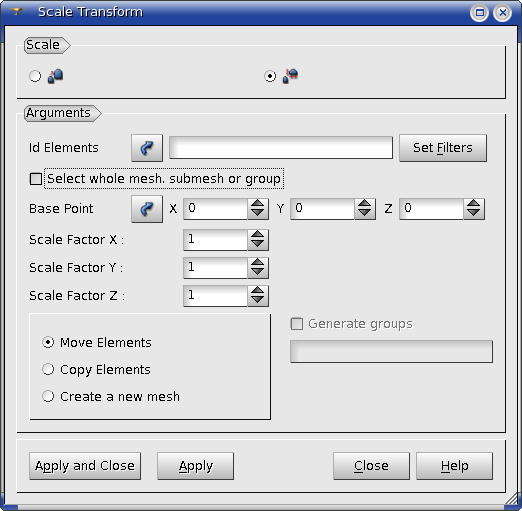Click the Base Point selection arrow button

[147, 209]
